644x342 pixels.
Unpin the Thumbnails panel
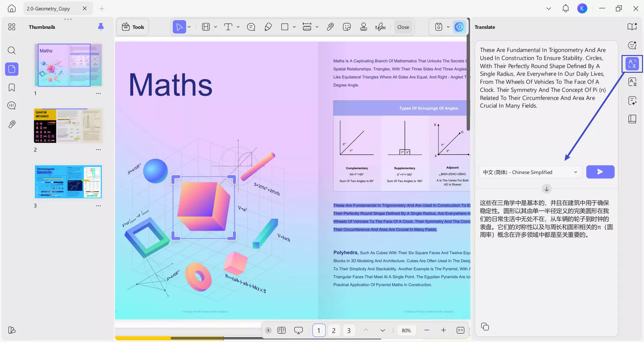click(x=101, y=27)
